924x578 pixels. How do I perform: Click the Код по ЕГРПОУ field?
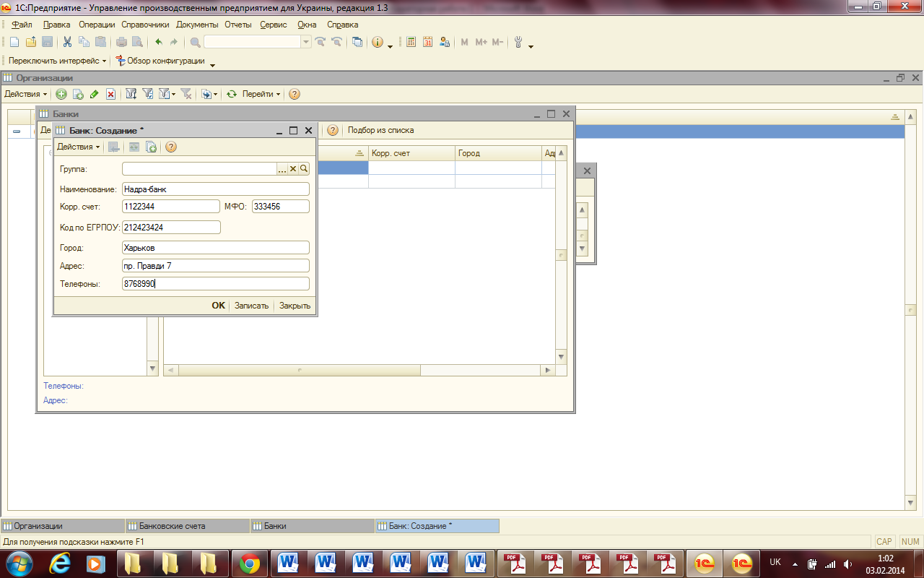[x=170, y=228]
